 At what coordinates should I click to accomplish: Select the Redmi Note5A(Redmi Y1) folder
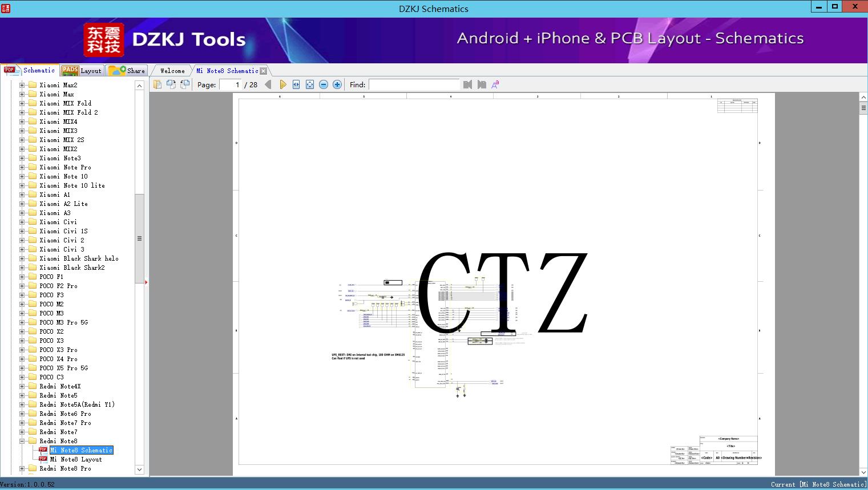[x=77, y=404]
